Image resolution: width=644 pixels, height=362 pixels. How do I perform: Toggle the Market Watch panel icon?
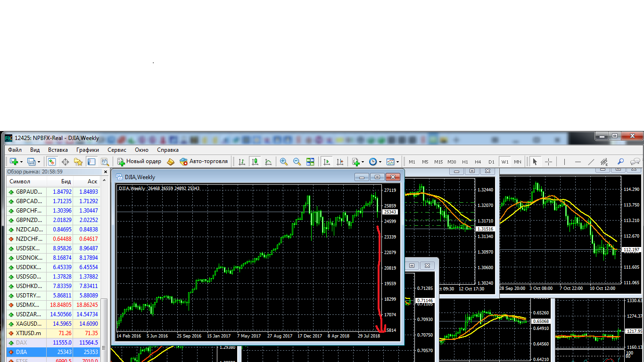pyautogui.click(x=52, y=162)
